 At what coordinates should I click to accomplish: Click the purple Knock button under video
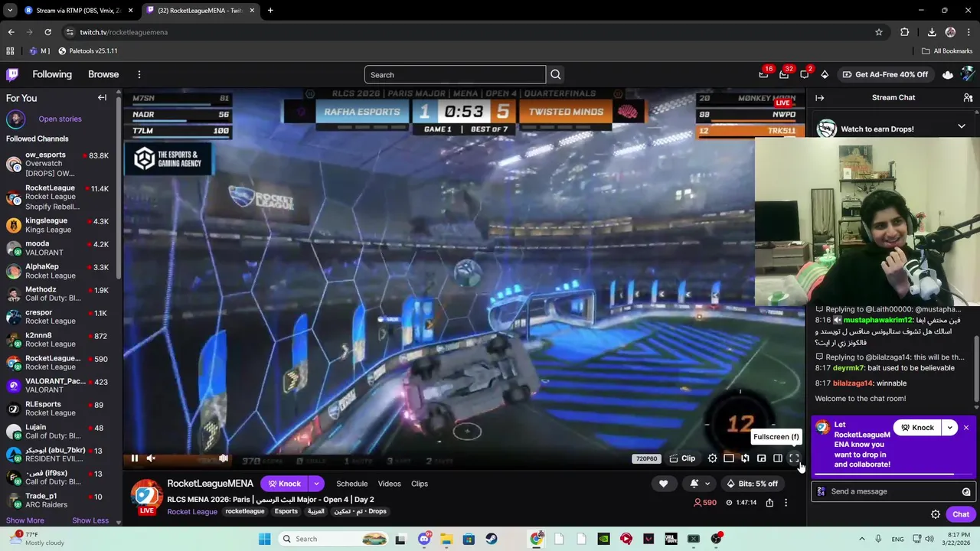pyautogui.click(x=284, y=484)
